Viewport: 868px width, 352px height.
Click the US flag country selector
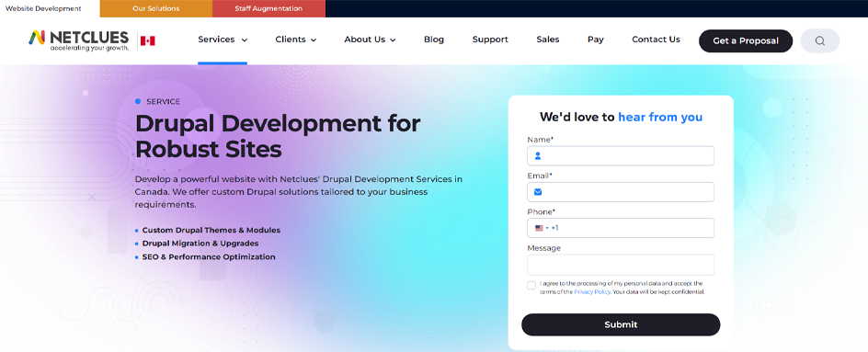click(x=542, y=228)
